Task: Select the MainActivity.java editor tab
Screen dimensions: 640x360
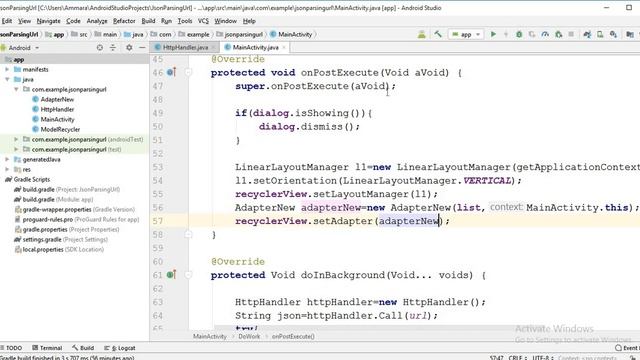Action: click(255, 48)
